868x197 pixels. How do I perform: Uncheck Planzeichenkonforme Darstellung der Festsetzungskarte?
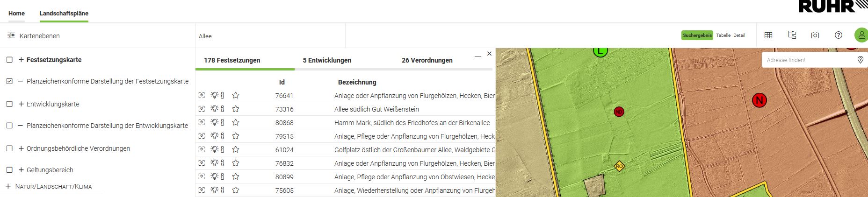(9, 81)
